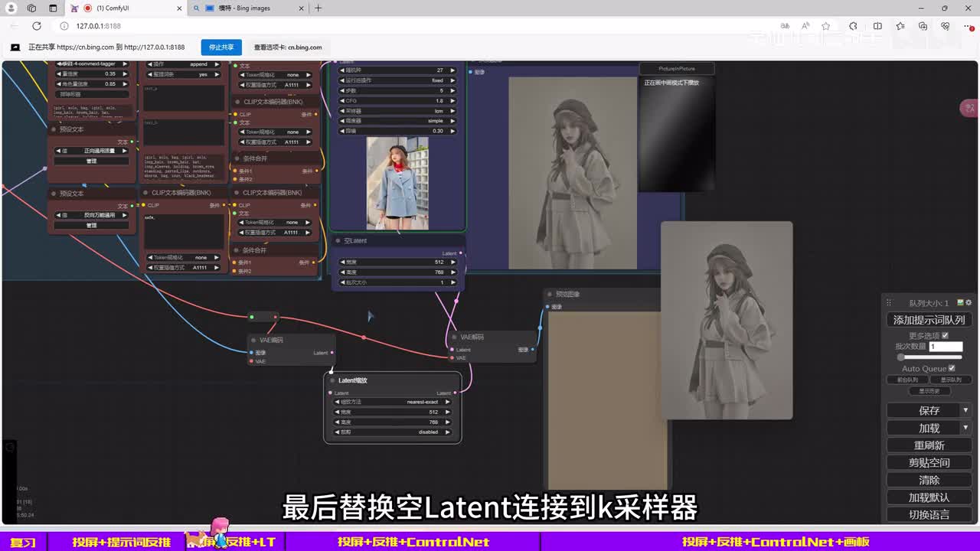Open Edge workspaces icon in tab bar

pyautogui.click(x=31, y=8)
